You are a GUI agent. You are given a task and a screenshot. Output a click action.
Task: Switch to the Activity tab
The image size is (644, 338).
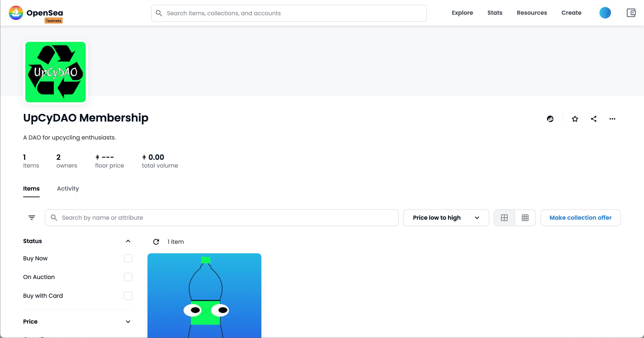(x=68, y=188)
